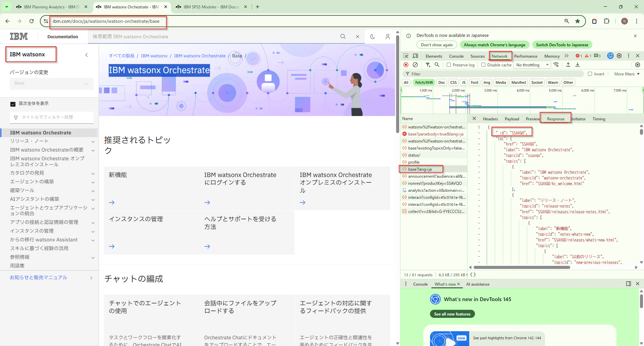Click Always match Chrome's language button
Viewport: 644px width, 346px height.
[495, 45]
